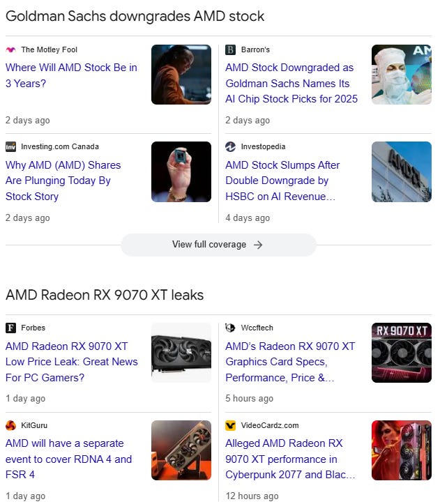Click the thumbnail of a hand holding a chip

click(x=181, y=171)
